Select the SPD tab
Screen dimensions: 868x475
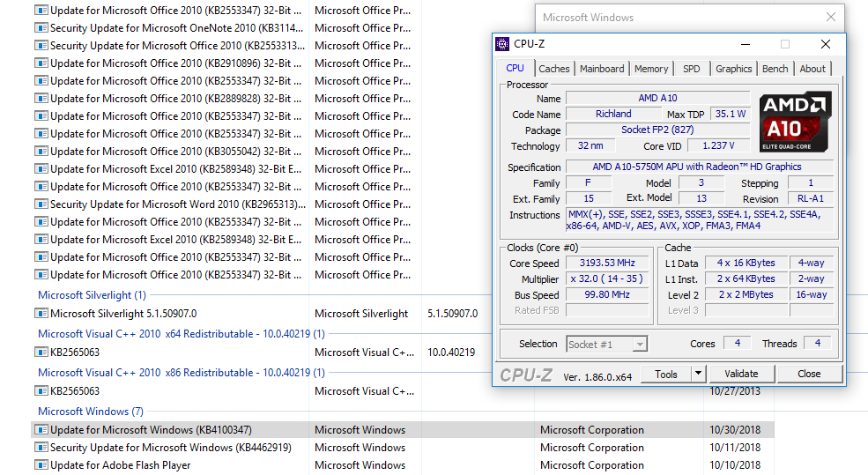[x=692, y=69]
